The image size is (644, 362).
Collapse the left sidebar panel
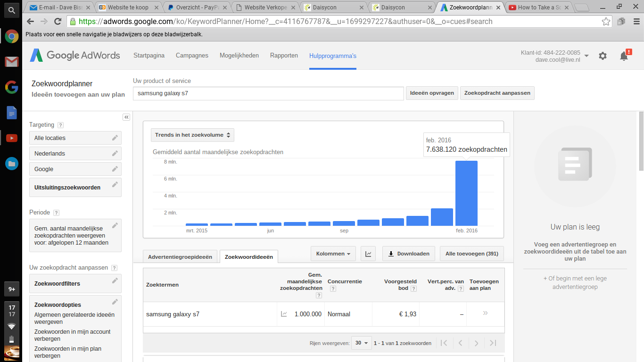[x=126, y=117]
